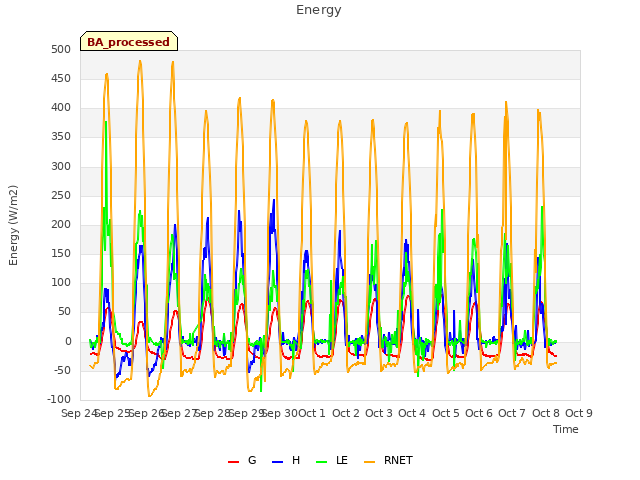Click the Oct 2 x-axis date label
The image size is (640, 480).
[x=346, y=413]
